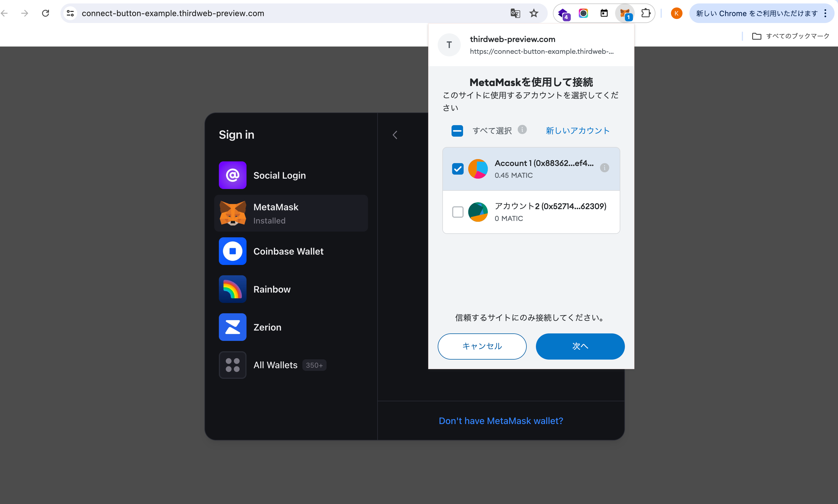Click the calendar extension icon
The image size is (838, 504).
tap(604, 13)
